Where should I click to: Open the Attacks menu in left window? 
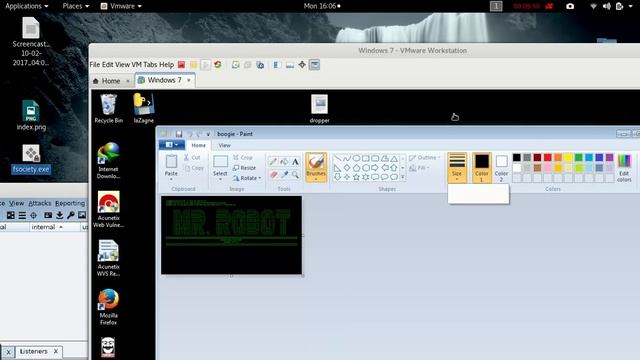[x=40, y=203]
